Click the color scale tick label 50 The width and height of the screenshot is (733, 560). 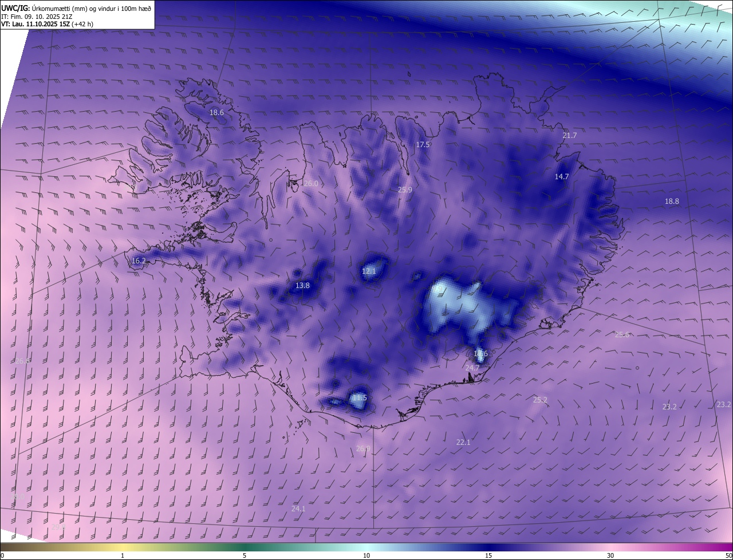[x=728, y=556]
